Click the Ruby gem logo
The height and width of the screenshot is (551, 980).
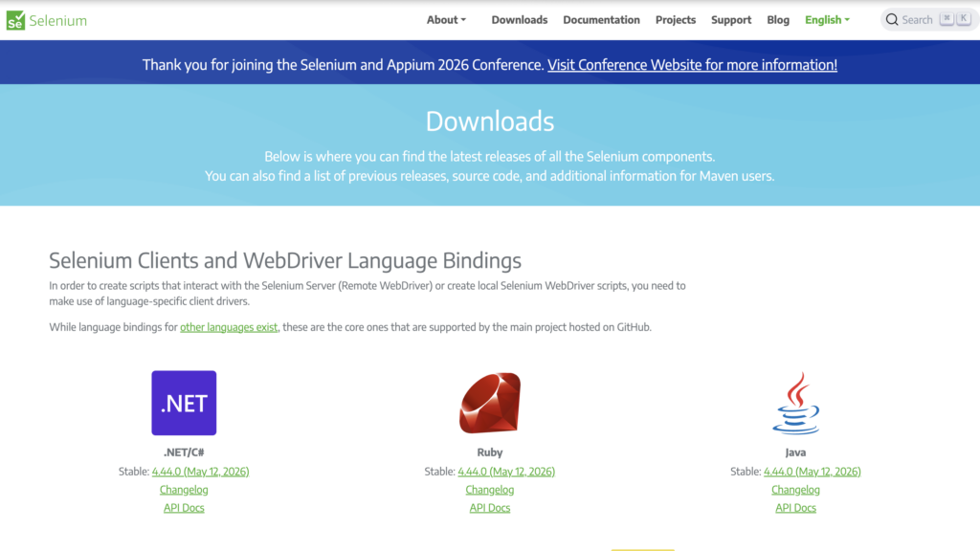(490, 403)
